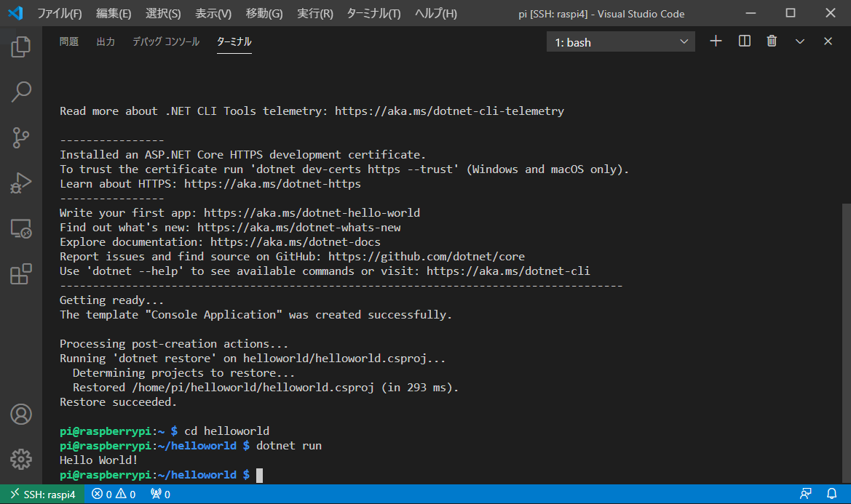851x504 pixels.
Task: Open the aka.ms/dotnet-cli link
Action: coord(508,271)
